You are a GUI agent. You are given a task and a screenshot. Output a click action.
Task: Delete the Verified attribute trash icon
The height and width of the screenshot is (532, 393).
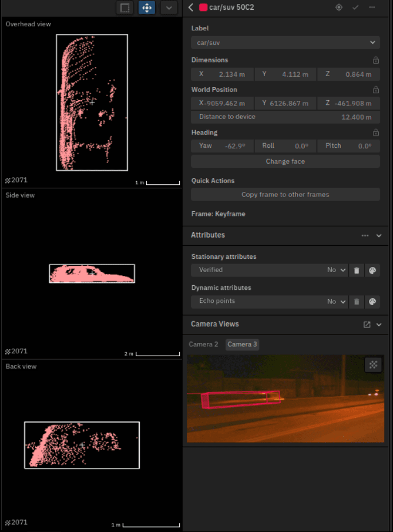(356, 270)
